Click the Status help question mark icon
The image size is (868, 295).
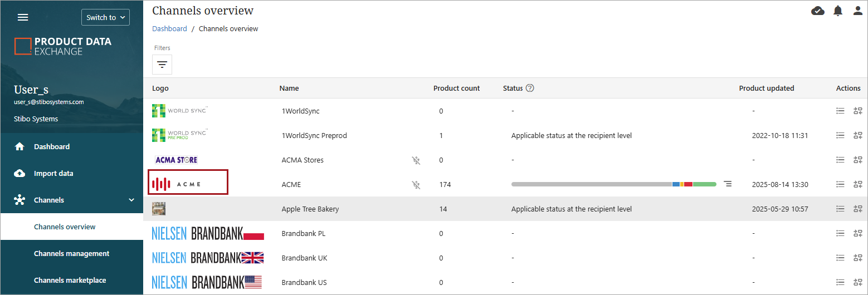click(x=530, y=88)
